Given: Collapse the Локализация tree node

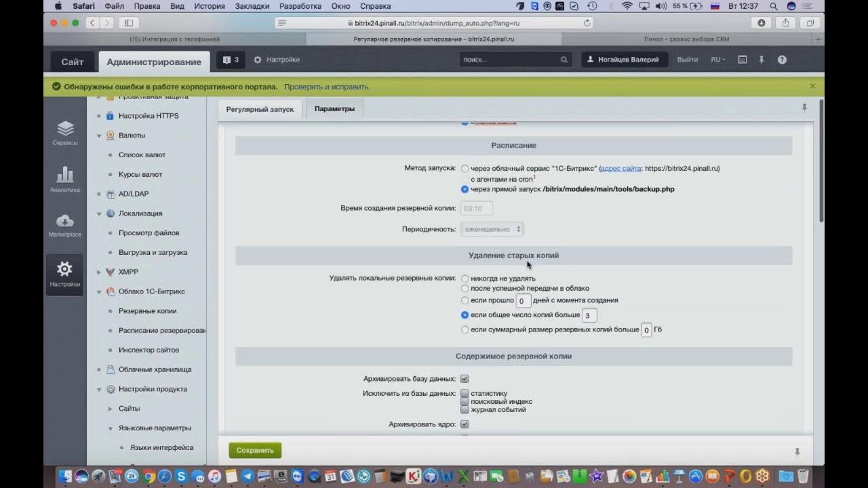Looking at the screenshot, I should click(x=99, y=213).
